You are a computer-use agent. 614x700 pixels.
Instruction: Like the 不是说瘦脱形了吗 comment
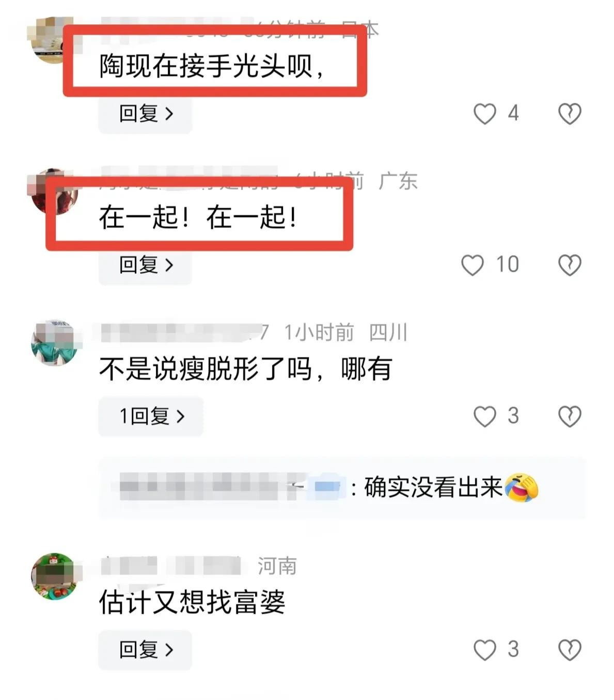click(x=485, y=416)
